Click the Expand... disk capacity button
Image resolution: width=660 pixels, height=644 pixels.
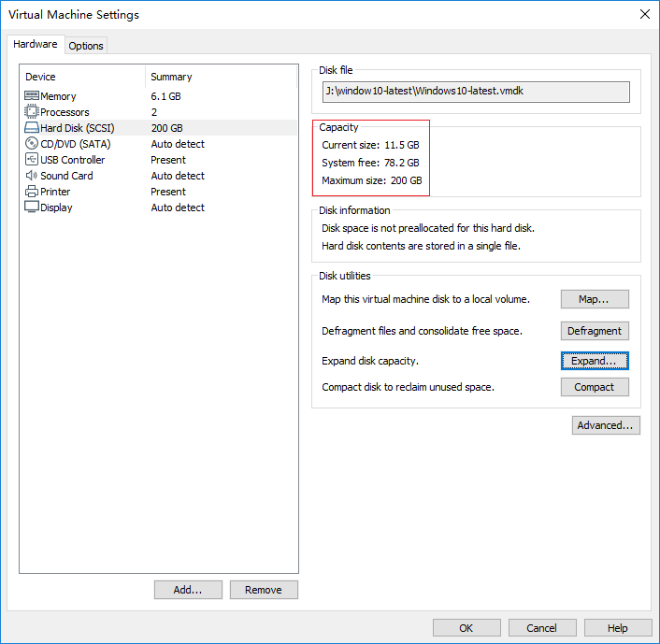[595, 361]
